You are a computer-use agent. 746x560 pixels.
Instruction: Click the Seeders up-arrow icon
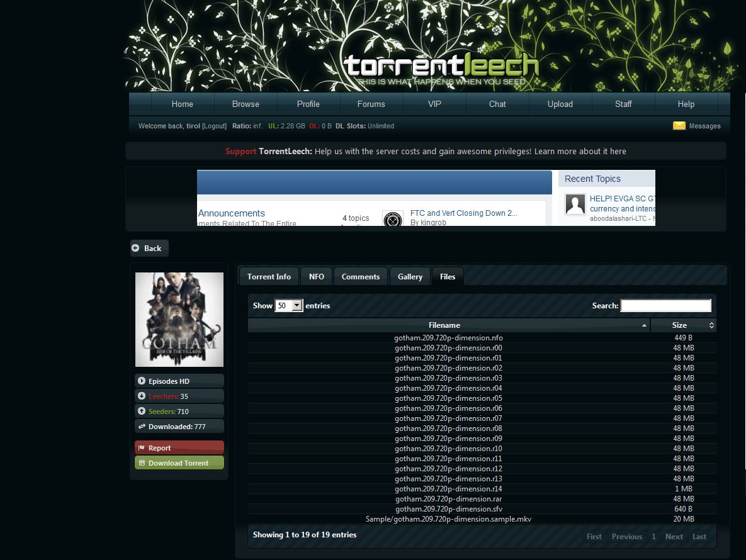pos(141,412)
